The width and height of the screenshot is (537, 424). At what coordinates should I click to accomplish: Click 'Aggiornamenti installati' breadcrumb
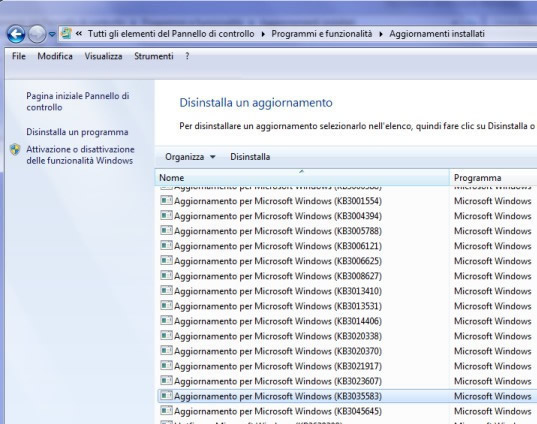[x=437, y=34]
